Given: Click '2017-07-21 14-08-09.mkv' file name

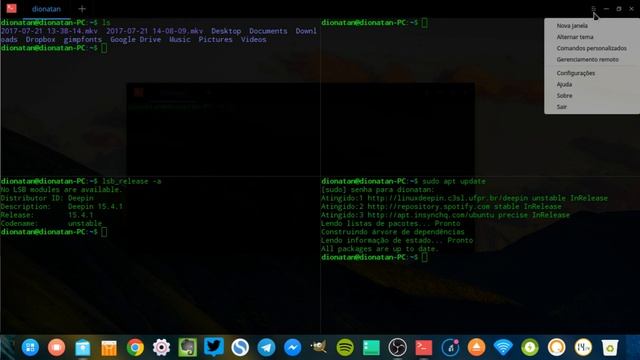Looking at the screenshot, I should click(x=154, y=31).
